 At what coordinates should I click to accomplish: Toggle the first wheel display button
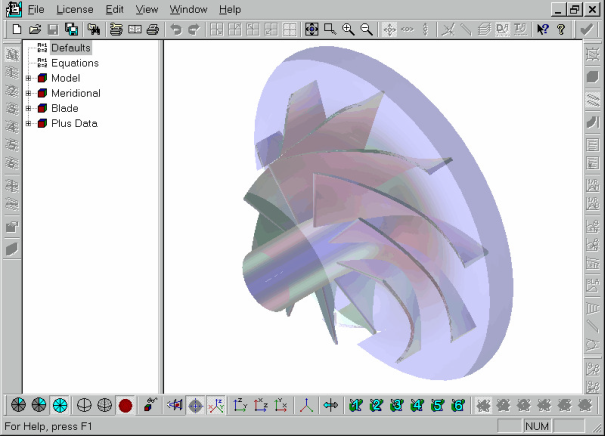point(18,405)
